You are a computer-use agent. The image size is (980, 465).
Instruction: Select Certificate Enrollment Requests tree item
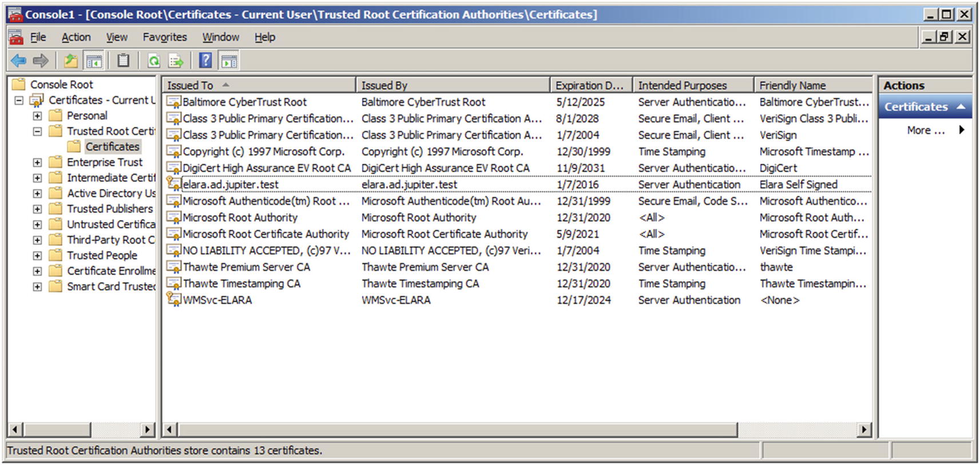point(111,271)
